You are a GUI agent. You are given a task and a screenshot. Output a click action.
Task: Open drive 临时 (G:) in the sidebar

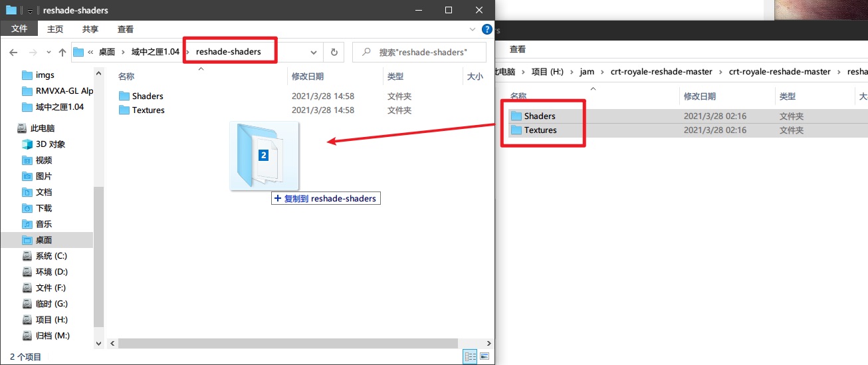[x=52, y=304]
